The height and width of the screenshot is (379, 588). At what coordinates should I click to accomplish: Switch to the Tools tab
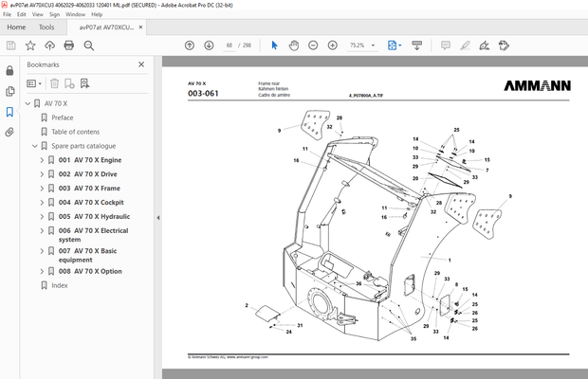coord(46,27)
